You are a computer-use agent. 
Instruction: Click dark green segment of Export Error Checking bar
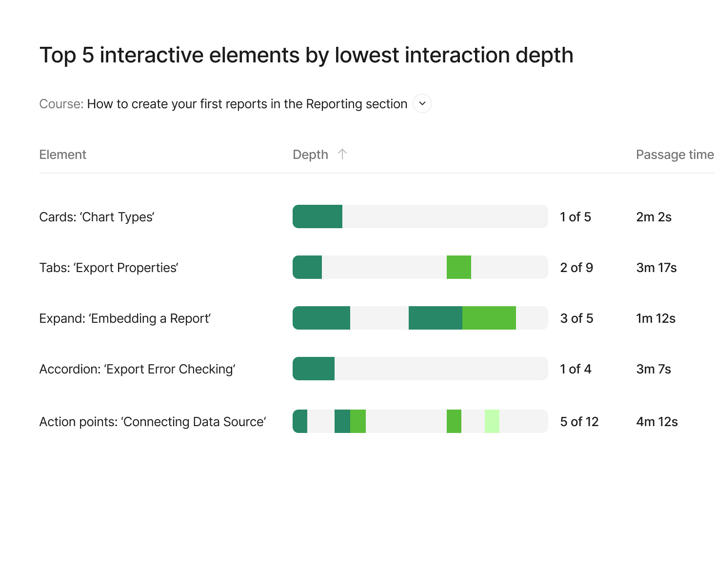(x=314, y=369)
